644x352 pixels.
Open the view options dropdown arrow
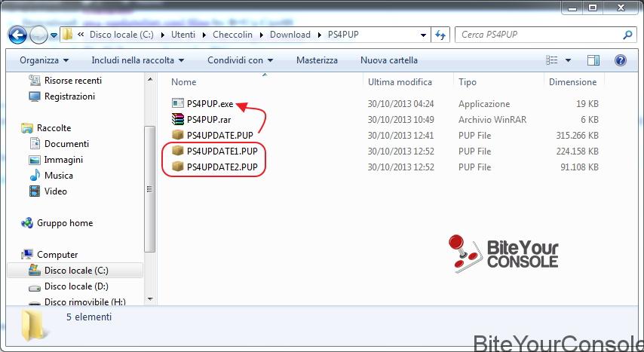click(x=568, y=60)
